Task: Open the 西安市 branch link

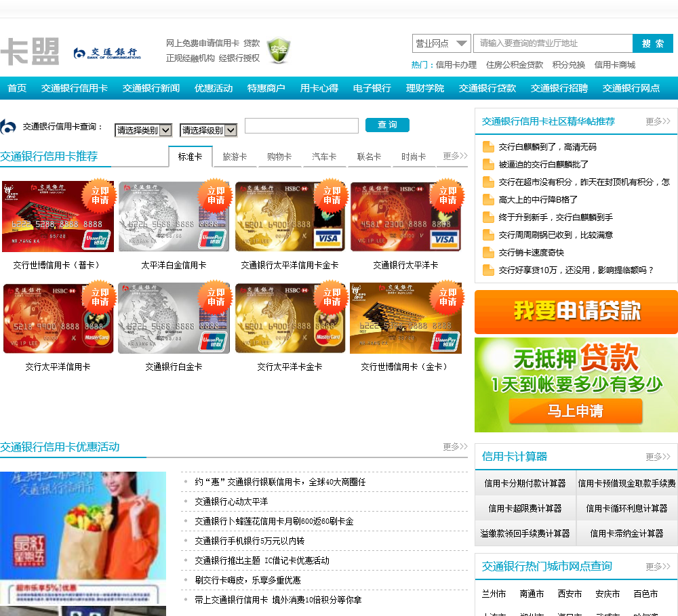Action: pos(570,594)
